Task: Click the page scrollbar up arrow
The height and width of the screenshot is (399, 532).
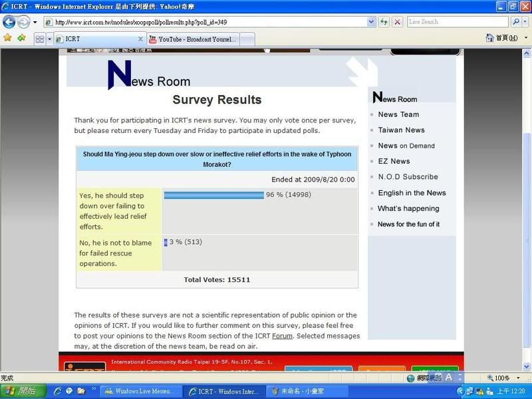Action: (526, 53)
